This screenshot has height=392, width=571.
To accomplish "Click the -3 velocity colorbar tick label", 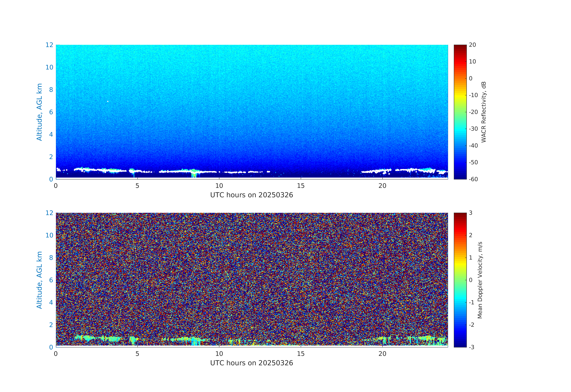I will tap(471, 347).
